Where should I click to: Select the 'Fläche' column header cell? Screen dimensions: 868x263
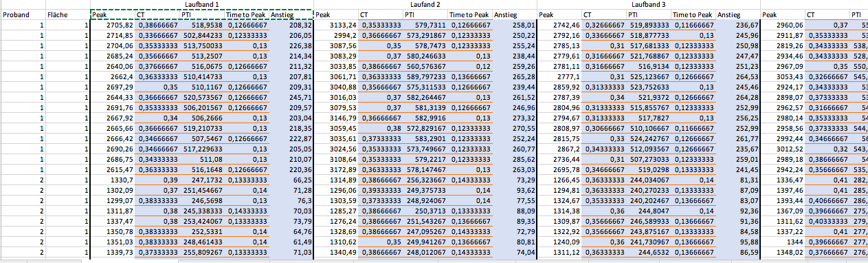point(68,14)
